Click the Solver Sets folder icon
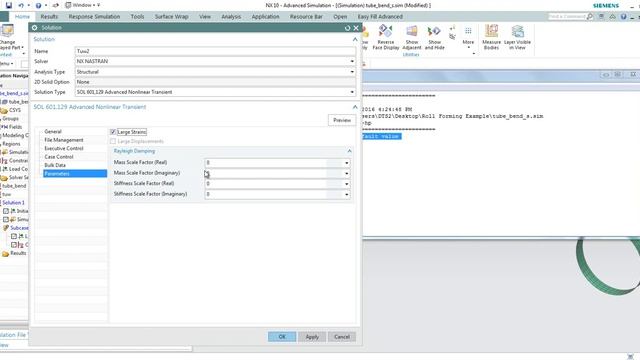The height and width of the screenshot is (360, 640). [4, 178]
